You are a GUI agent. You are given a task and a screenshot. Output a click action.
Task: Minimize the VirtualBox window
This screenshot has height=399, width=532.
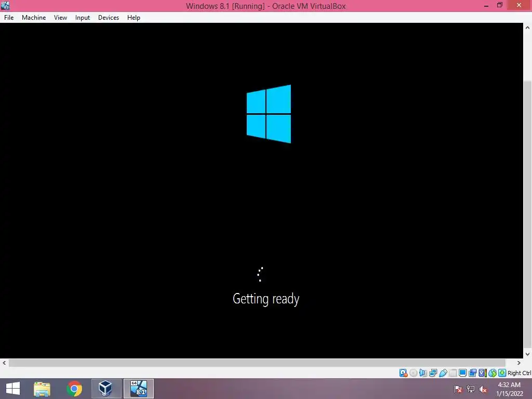click(486, 6)
